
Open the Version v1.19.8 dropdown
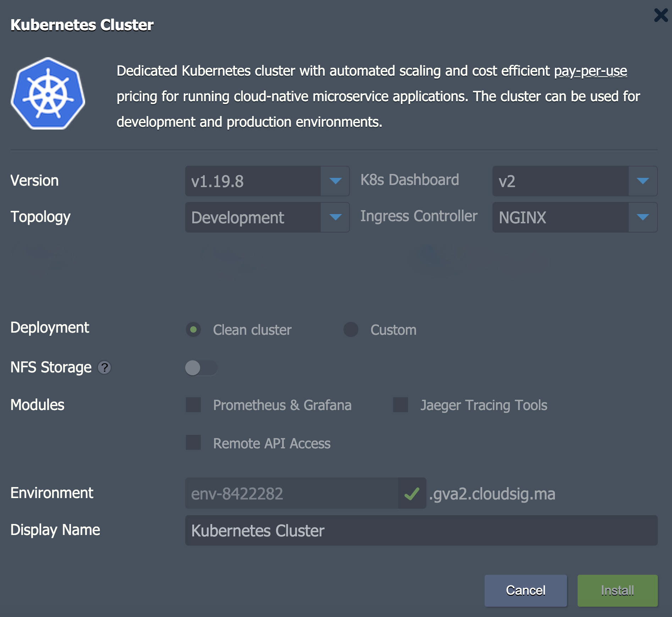[267, 181]
